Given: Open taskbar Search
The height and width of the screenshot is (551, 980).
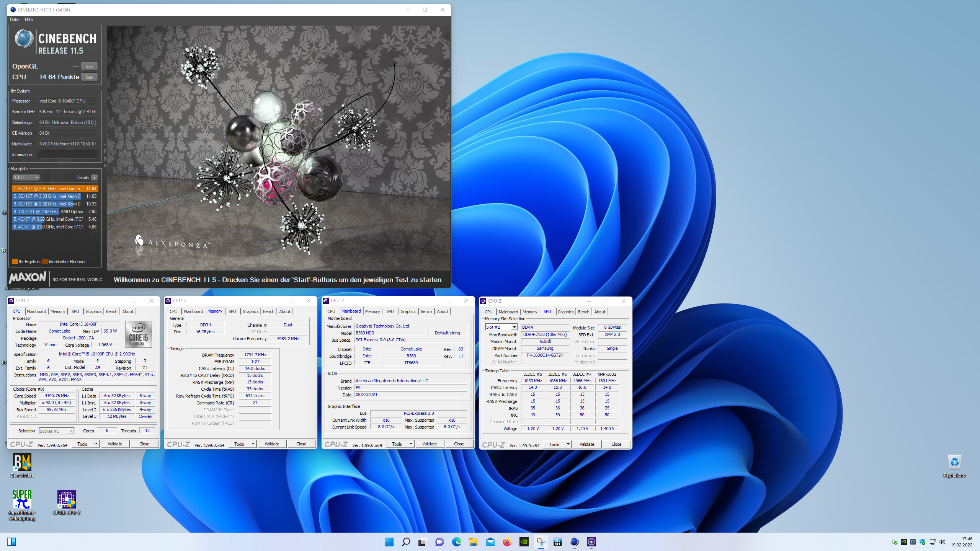Looking at the screenshot, I should [406, 542].
